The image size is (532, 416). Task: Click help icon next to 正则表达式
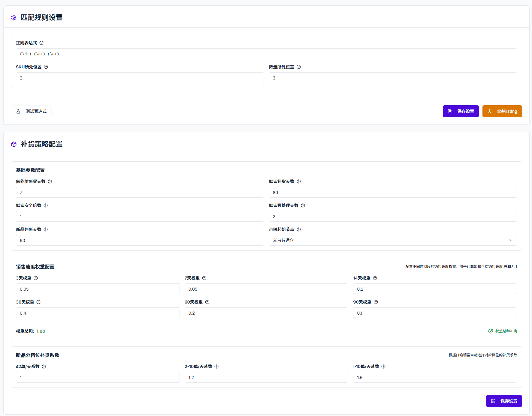(41, 43)
